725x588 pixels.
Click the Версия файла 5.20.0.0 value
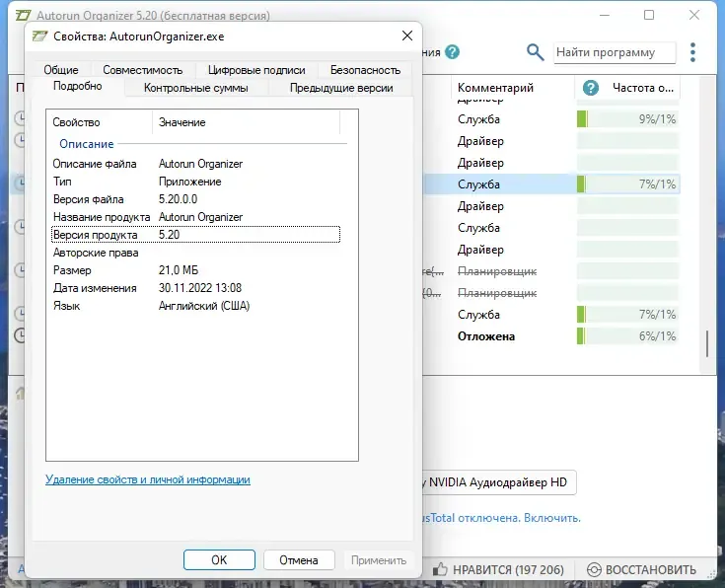point(178,199)
